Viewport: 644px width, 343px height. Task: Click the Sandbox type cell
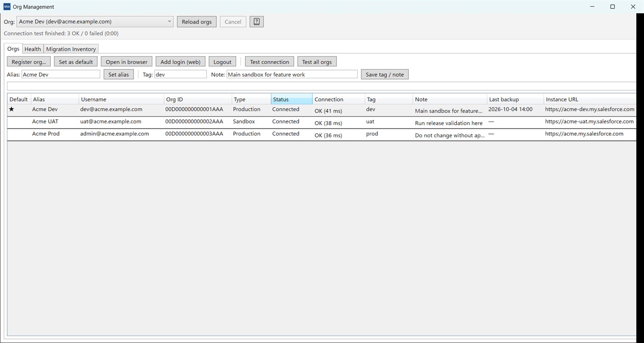coord(244,122)
